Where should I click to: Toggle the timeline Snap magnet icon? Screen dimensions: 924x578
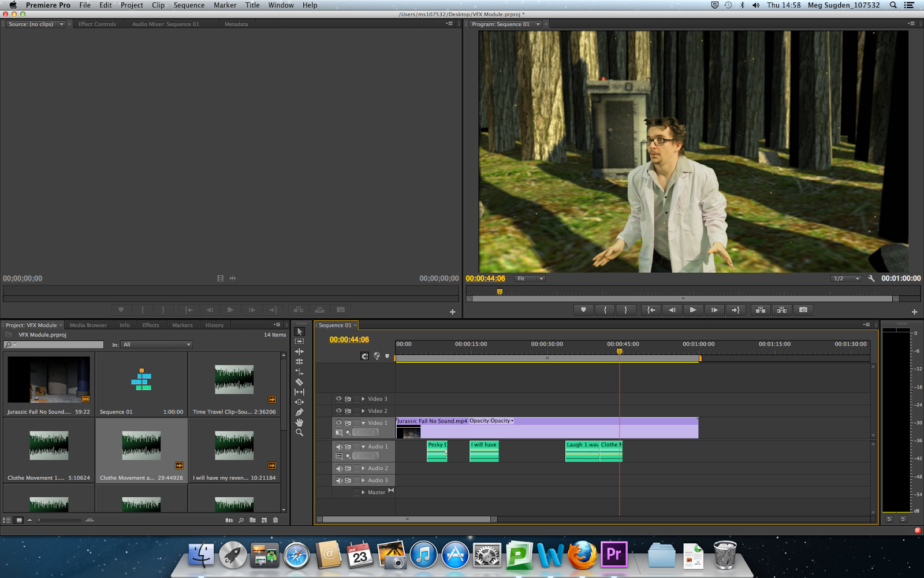pyautogui.click(x=365, y=356)
